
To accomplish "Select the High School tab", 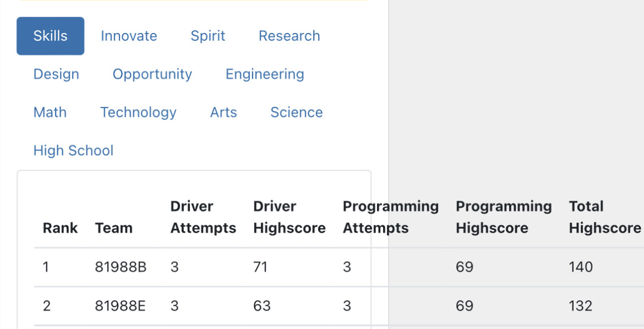I will (74, 150).
